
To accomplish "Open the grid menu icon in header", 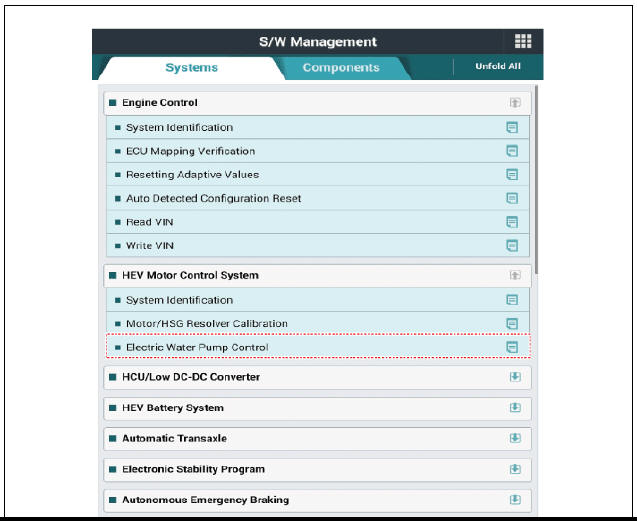I will pyautogui.click(x=523, y=41).
